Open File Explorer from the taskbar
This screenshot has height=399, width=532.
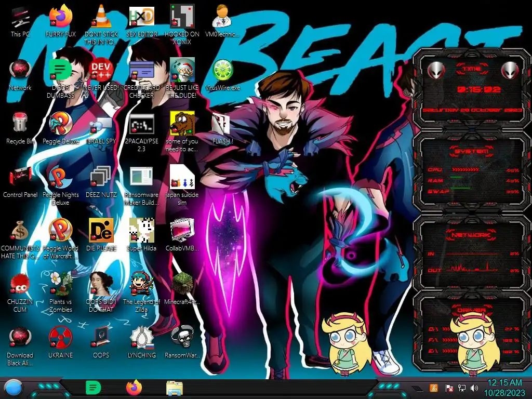click(175, 388)
